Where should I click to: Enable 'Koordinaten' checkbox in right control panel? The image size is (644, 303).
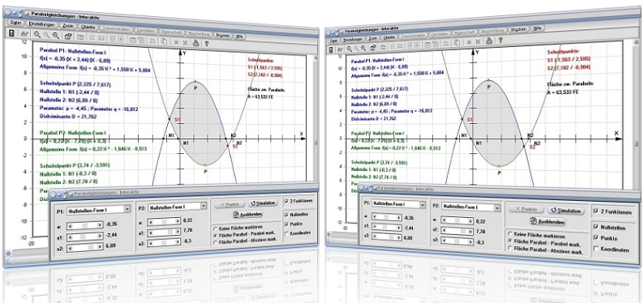[x=596, y=249]
